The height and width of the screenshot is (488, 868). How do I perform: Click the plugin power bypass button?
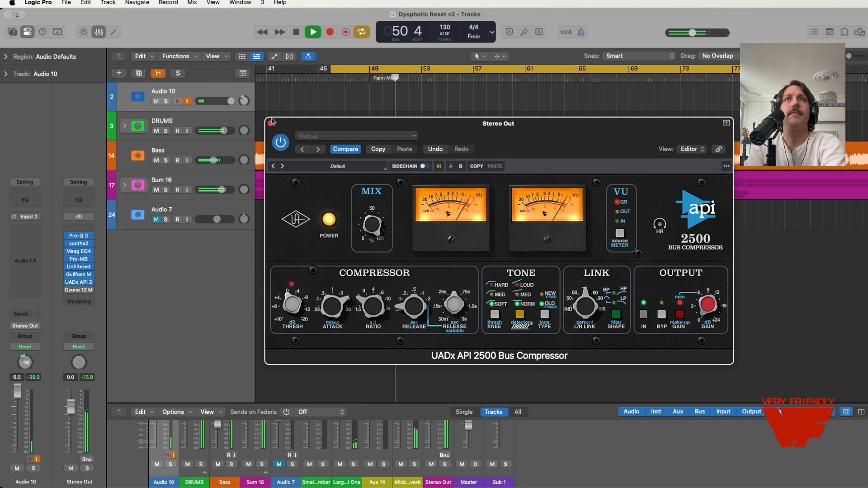280,142
